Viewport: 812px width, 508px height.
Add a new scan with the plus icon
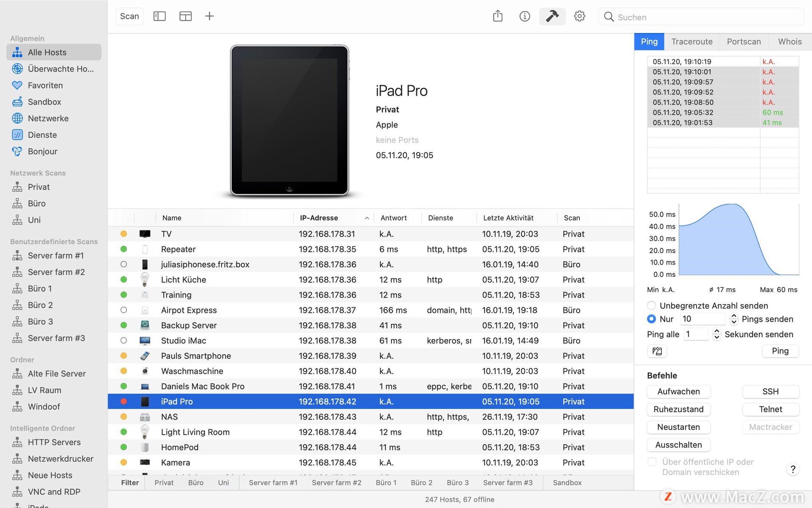click(x=209, y=17)
